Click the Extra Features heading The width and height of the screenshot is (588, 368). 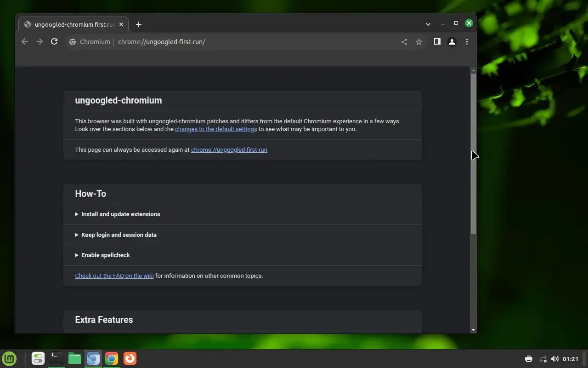[x=104, y=320]
